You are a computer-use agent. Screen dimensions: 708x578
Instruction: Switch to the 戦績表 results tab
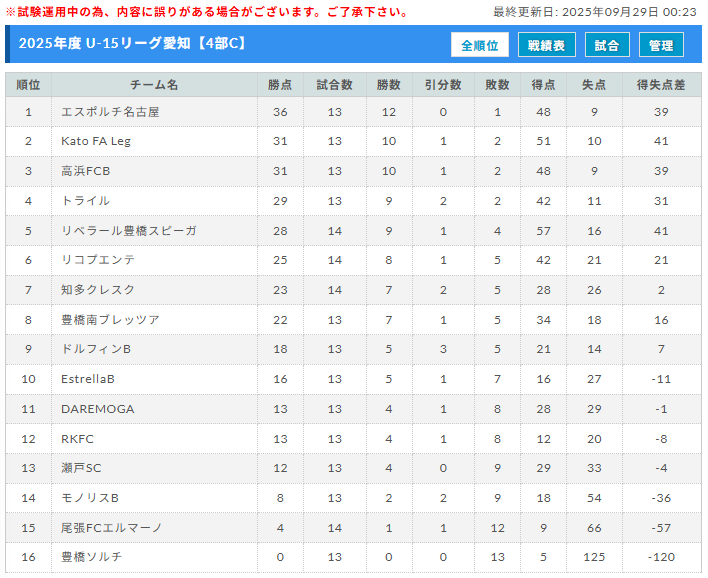[546, 45]
